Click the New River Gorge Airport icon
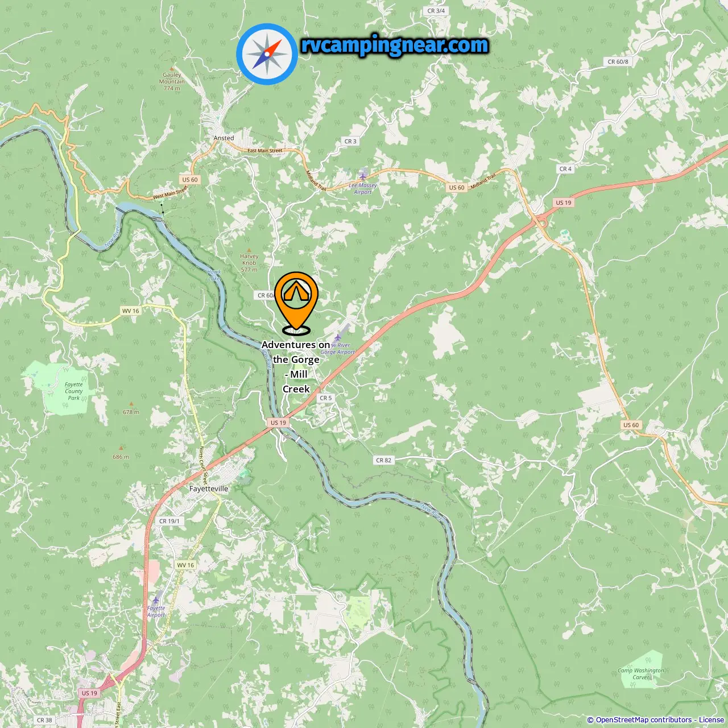 pyautogui.click(x=337, y=338)
